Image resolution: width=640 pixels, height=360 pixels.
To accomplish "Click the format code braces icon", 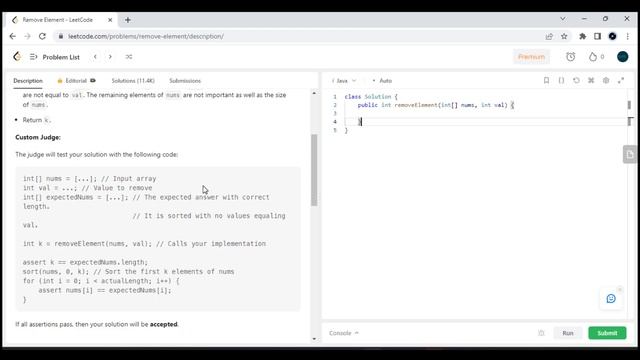I will click(561, 80).
